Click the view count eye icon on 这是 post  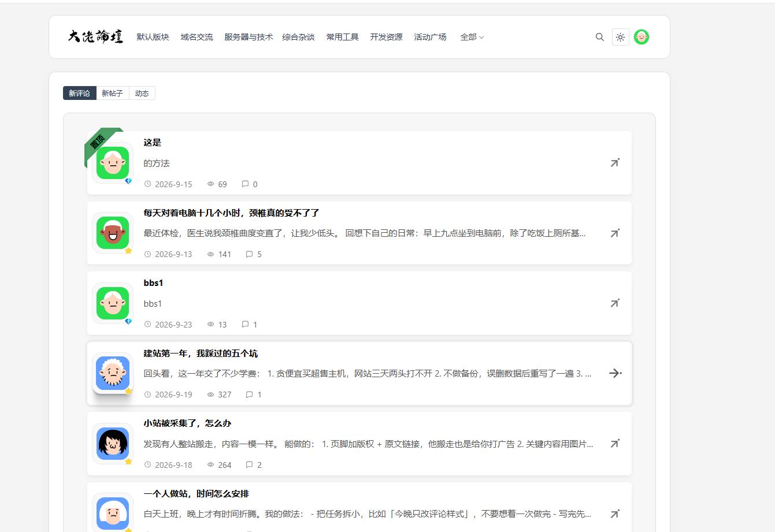(x=210, y=184)
